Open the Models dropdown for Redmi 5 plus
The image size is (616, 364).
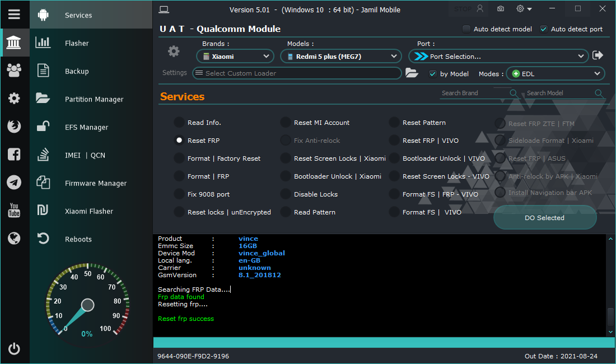[x=341, y=56]
